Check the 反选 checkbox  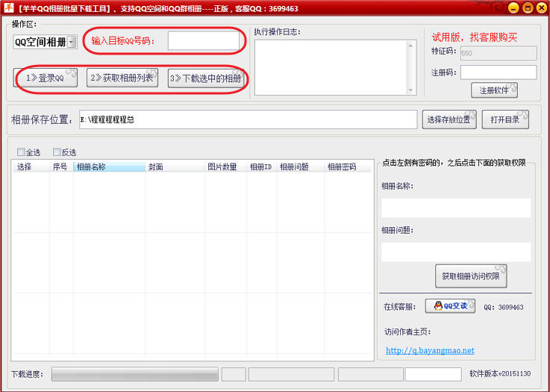coord(57,152)
